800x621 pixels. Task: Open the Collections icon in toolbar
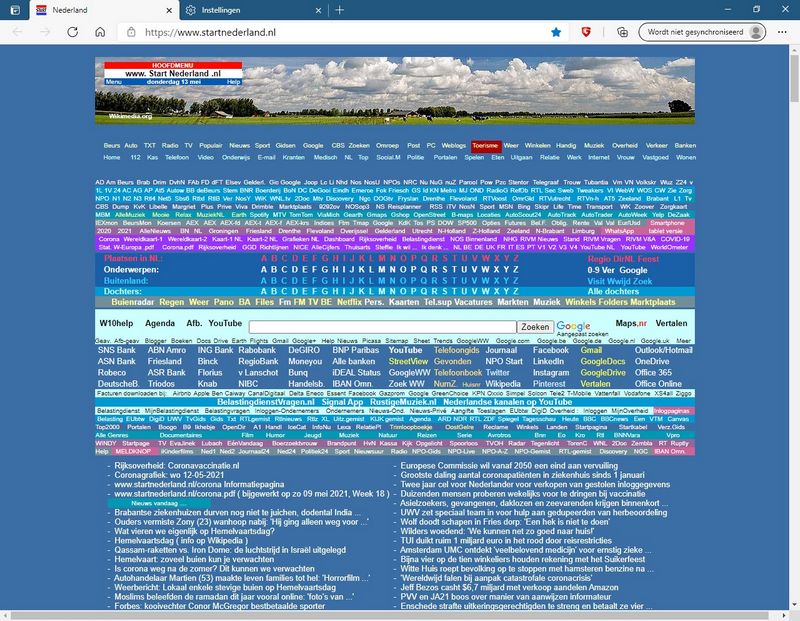[622, 32]
